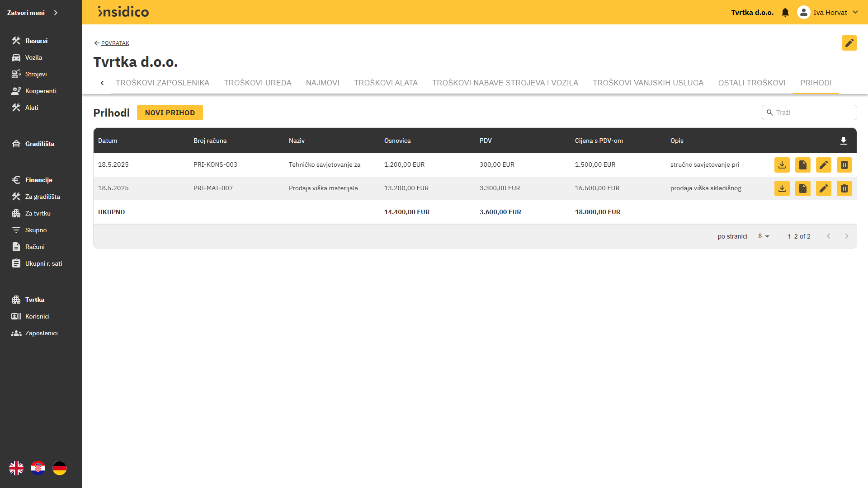Viewport: 868px width, 488px height.
Task: Open the document icon for PRI-MAT-007
Action: (x=802, y=188)
